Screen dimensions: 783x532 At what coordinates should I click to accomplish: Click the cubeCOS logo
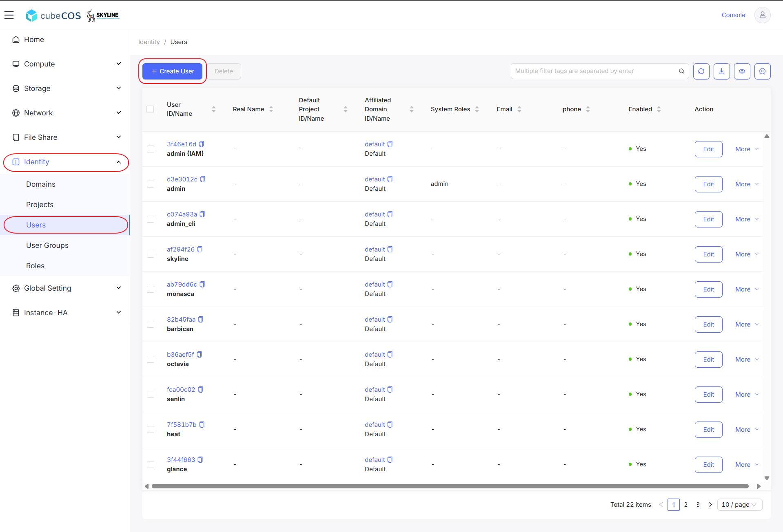coord(53,15)
